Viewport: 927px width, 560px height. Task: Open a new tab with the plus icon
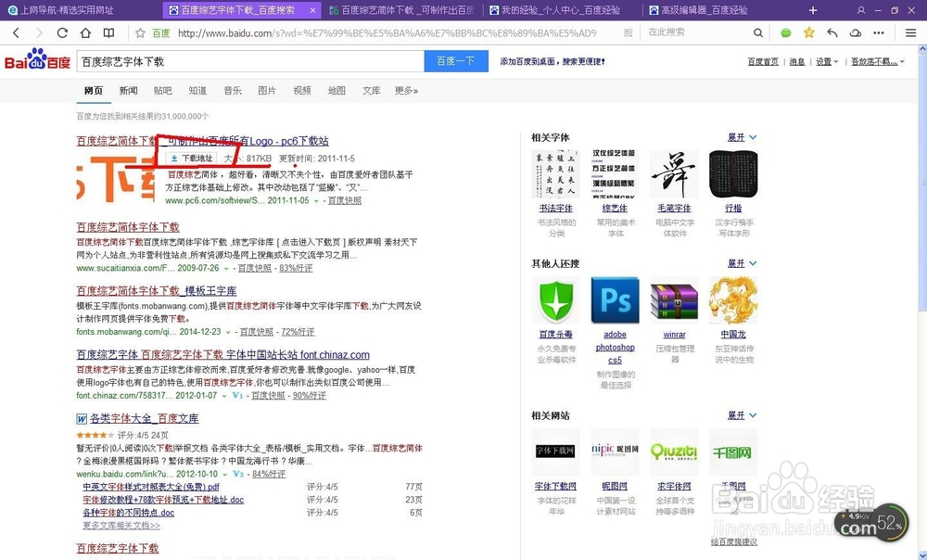tap(813, 10)
